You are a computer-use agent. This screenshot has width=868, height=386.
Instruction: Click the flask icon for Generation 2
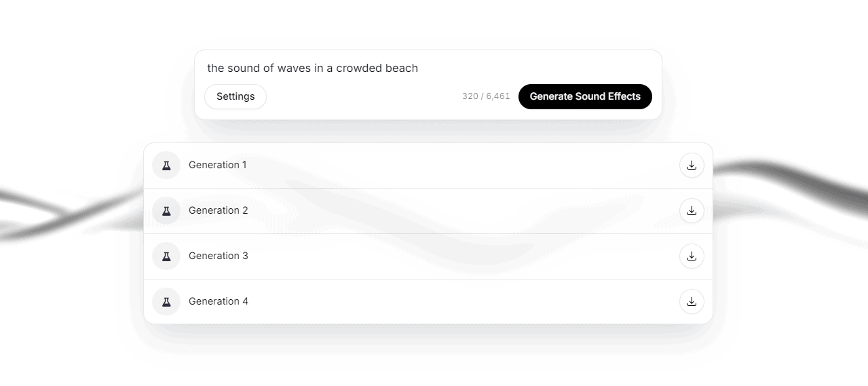click(166, 210)
